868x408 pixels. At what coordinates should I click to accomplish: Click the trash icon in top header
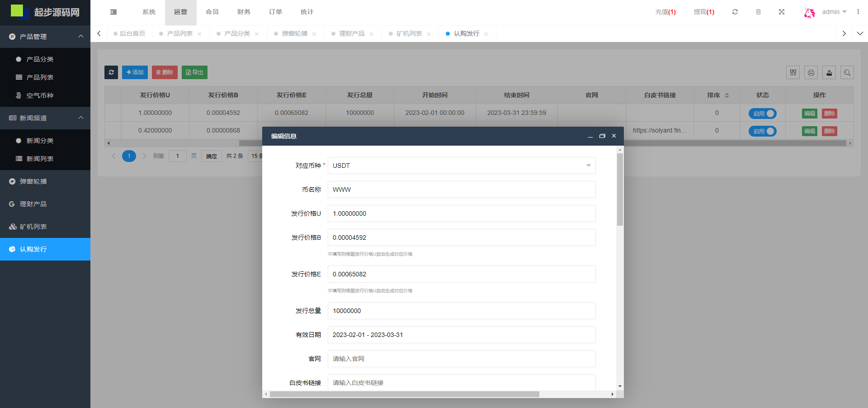[x=758, y=12]
